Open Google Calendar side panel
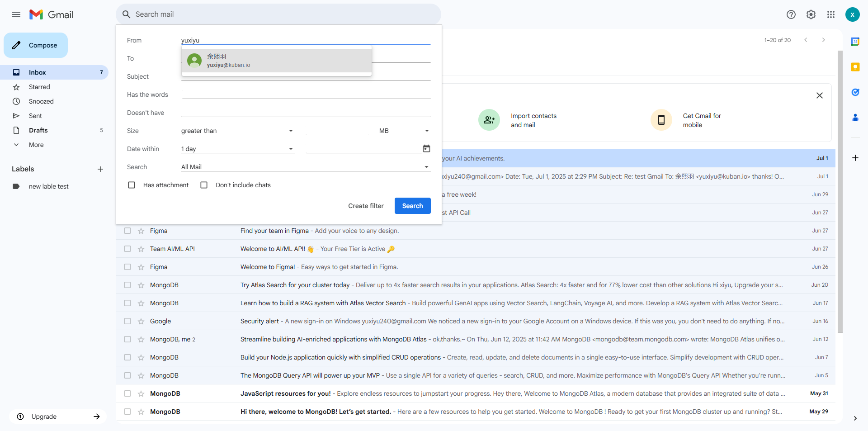The height and width of the screenshot is (431, 868). [855, 42]
